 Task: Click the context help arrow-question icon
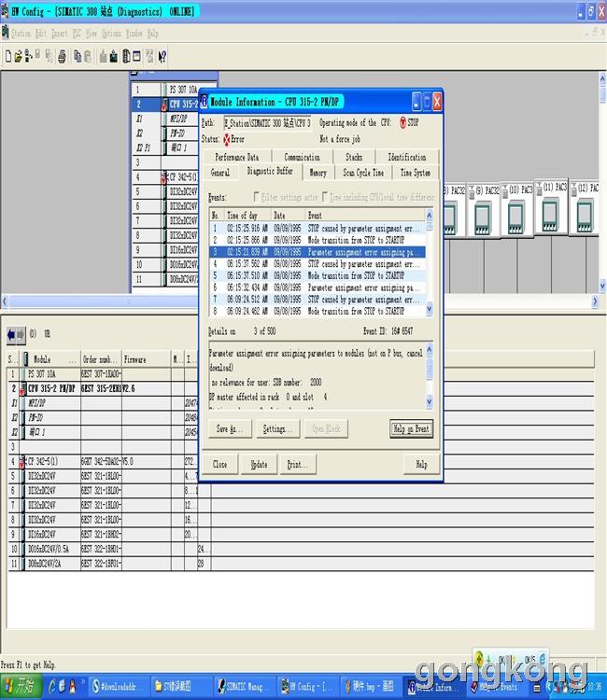pos(162,56)
